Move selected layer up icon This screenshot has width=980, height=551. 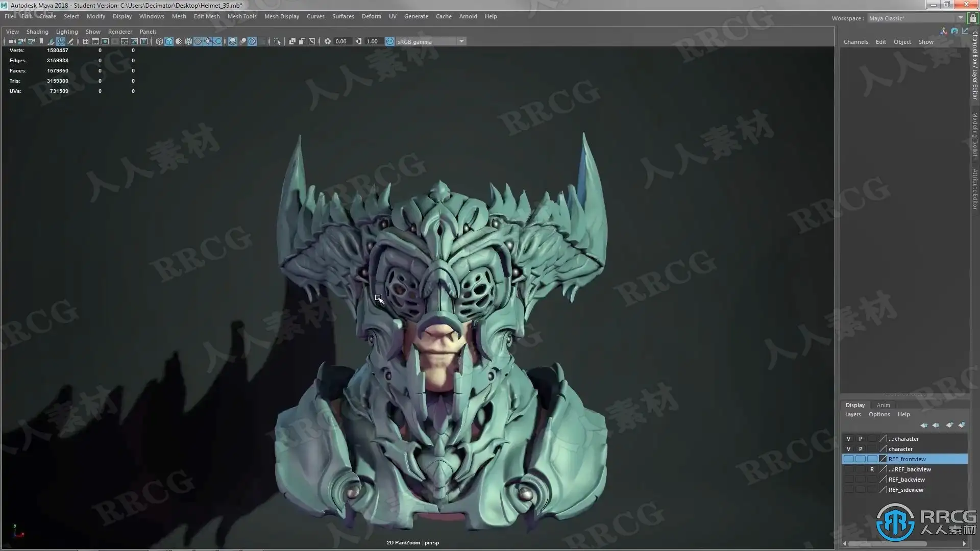[x=924, y=425]
